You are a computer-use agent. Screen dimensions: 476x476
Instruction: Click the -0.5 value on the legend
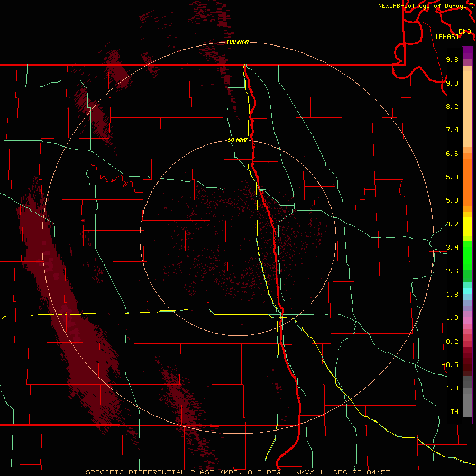450,365
